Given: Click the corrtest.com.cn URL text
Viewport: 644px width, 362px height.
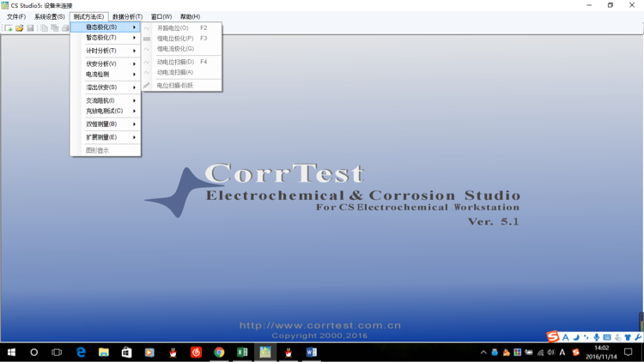Looking at the screenshot, I should [x=320, y=325].
